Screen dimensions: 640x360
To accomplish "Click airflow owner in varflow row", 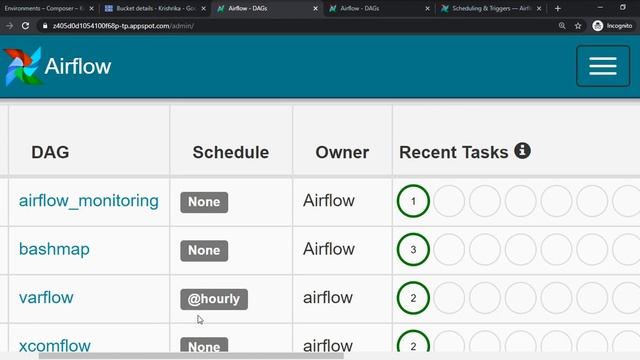I will coord(328,298).
